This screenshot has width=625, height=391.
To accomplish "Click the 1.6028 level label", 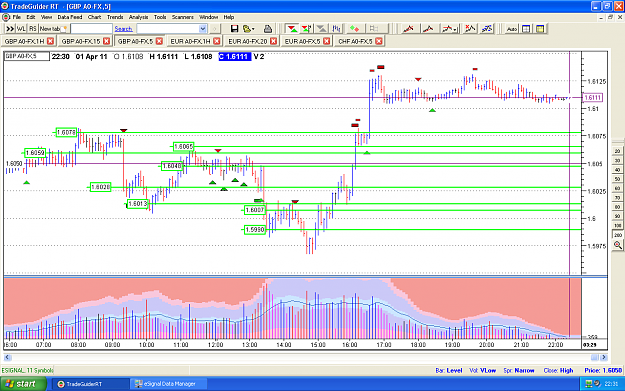I will pos(100,187).
